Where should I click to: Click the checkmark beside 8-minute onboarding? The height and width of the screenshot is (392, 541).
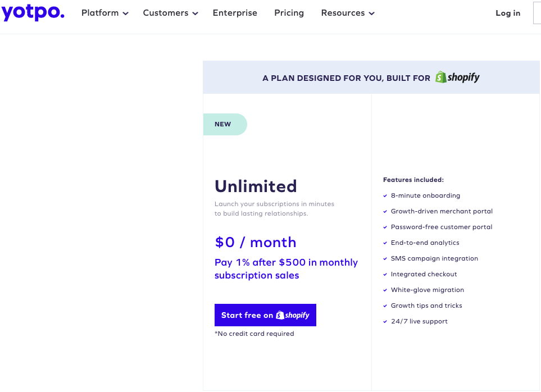[x=384, y=195]
